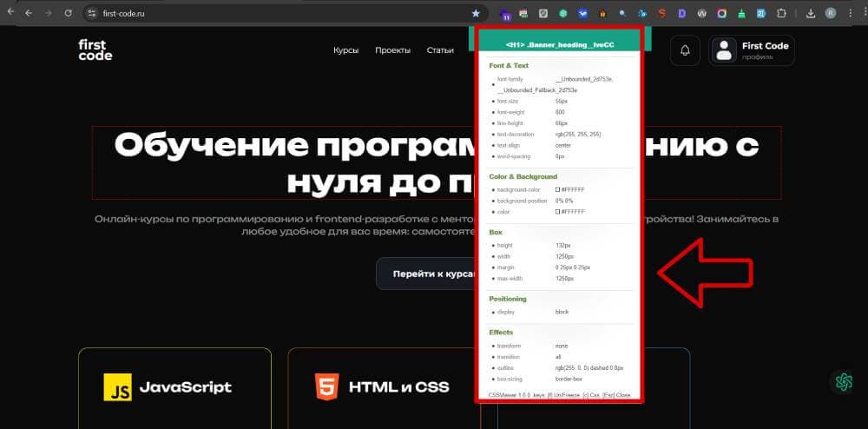Open the Проекты menu item
Image resolution: width=868 pixels, height=429 pixels.
[x=392, y=50]
